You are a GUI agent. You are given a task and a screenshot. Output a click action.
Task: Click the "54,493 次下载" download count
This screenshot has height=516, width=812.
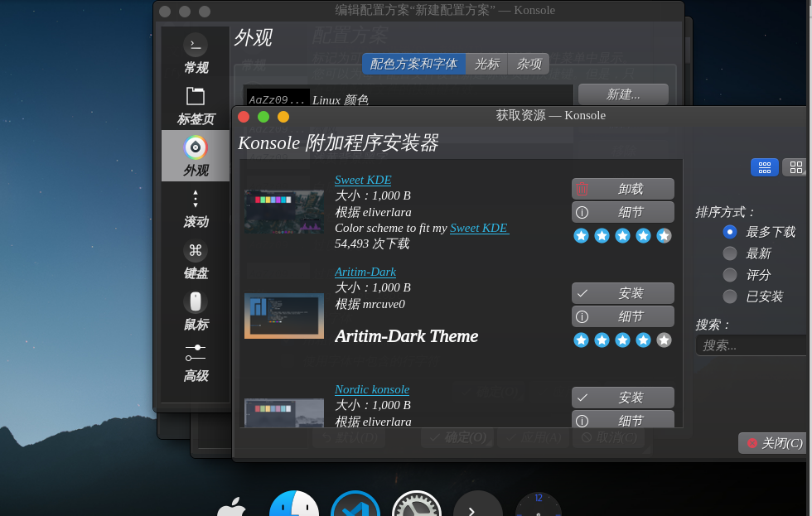pos(372,244)
